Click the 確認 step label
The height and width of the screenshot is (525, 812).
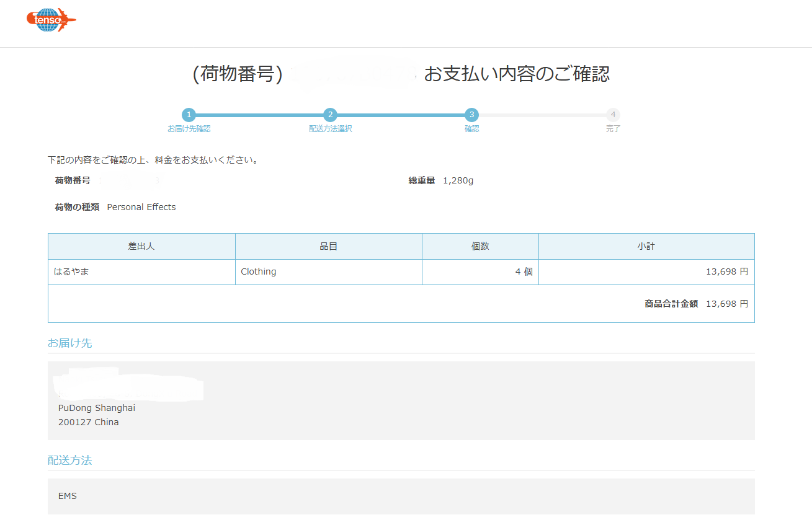(x=472, y=129)
